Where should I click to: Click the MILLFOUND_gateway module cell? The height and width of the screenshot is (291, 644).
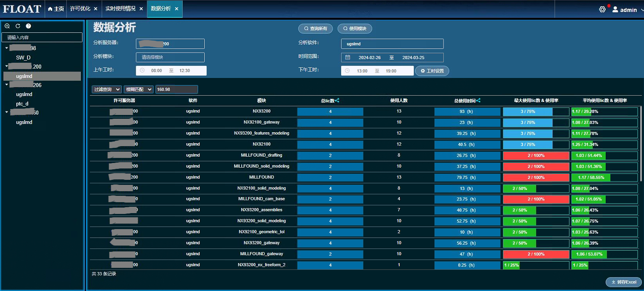click(262, 254)
